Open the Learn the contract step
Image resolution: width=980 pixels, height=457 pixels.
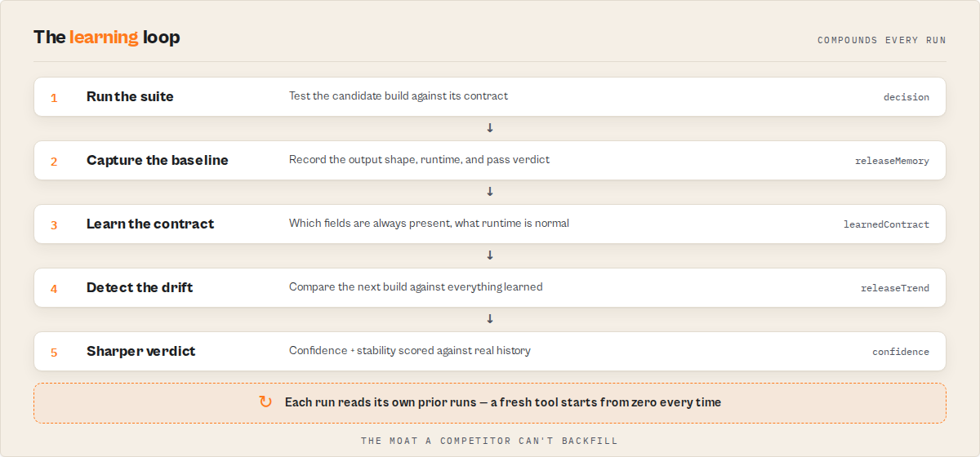click(490, 224)
